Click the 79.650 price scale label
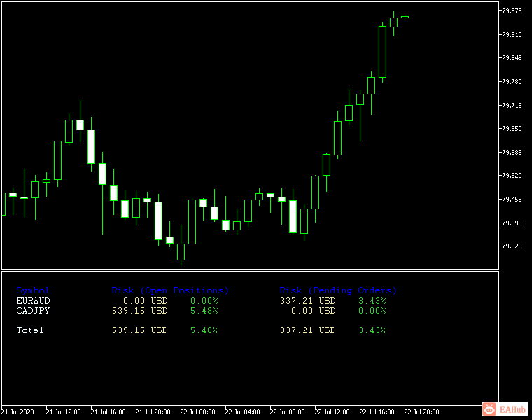The height and width of the screenshot is (420, 532). pos(512,129)
